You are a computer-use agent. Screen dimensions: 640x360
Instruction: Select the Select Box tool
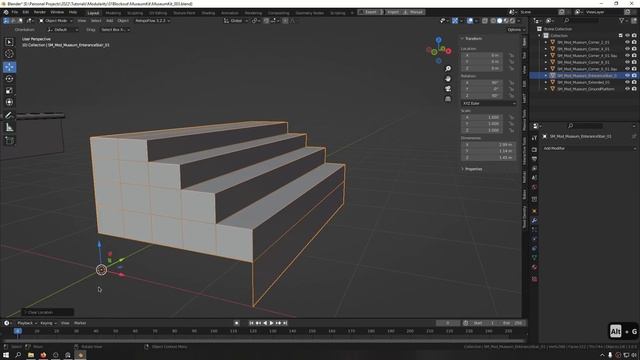9,42
